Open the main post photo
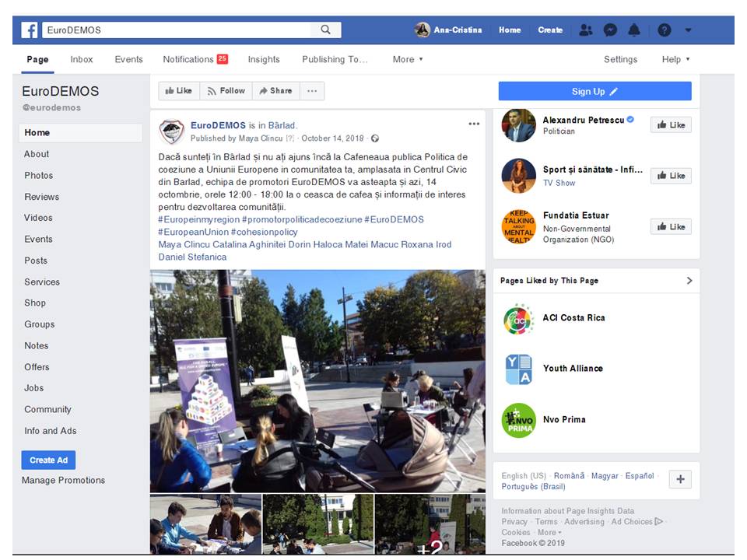This screenshot has height=560, width=747. (x=317, y=381)
